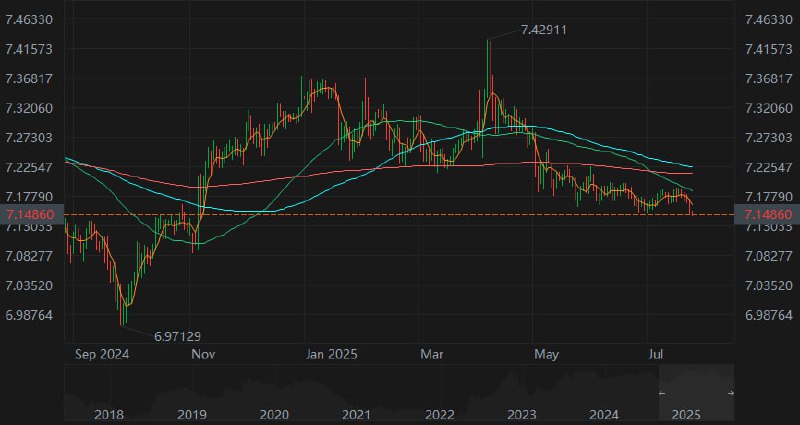Click the Jan 2025 date axis label
Image resolution: width=800 pixels, height=425 pixels.
click(x=332, y=354)
